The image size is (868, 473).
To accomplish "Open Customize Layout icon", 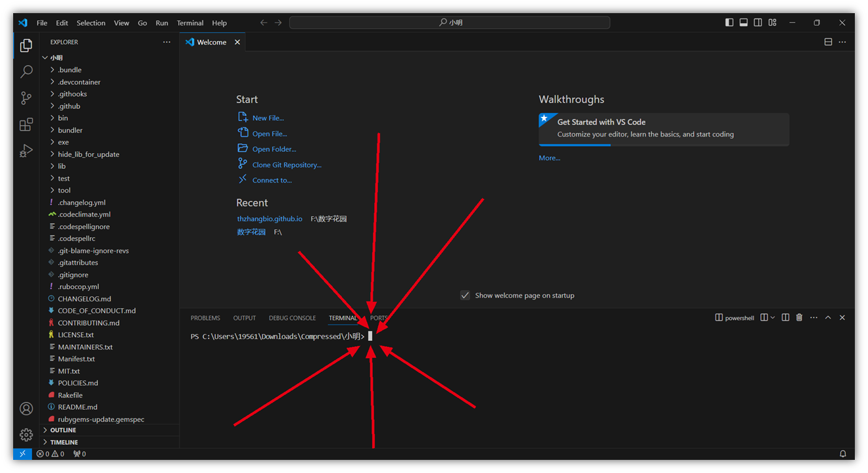I will point(773,22).
